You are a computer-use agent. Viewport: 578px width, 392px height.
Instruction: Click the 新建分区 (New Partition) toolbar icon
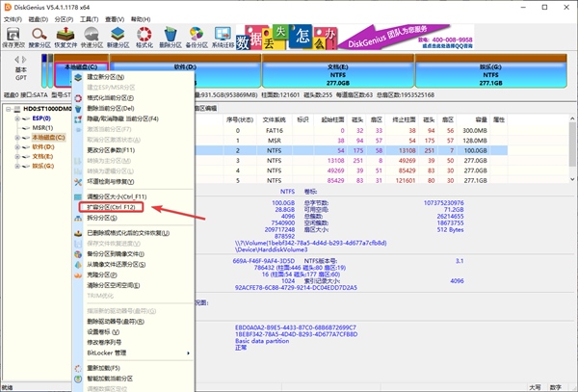(x=118, y=37)
